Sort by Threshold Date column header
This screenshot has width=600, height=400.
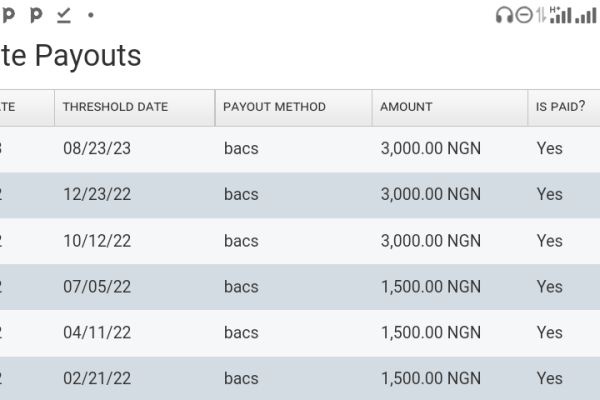(x=115, y=107)
